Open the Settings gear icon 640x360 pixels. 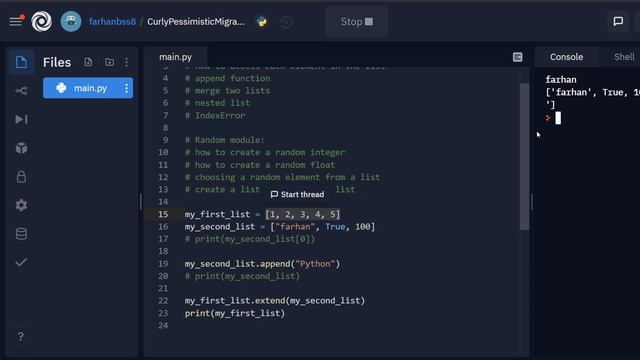pyautogui.click(x=21, y=205)
